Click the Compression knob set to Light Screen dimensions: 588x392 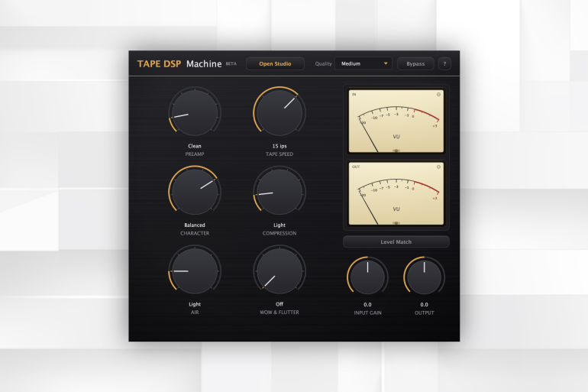(279, 192)
